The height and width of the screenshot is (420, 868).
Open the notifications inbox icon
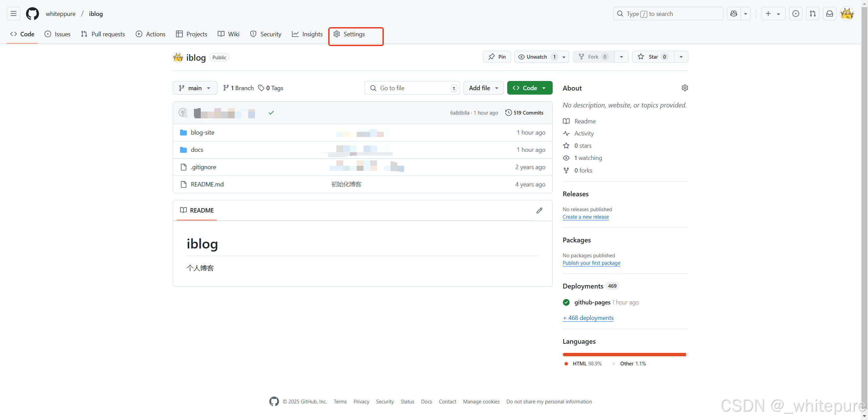[830, 14]
